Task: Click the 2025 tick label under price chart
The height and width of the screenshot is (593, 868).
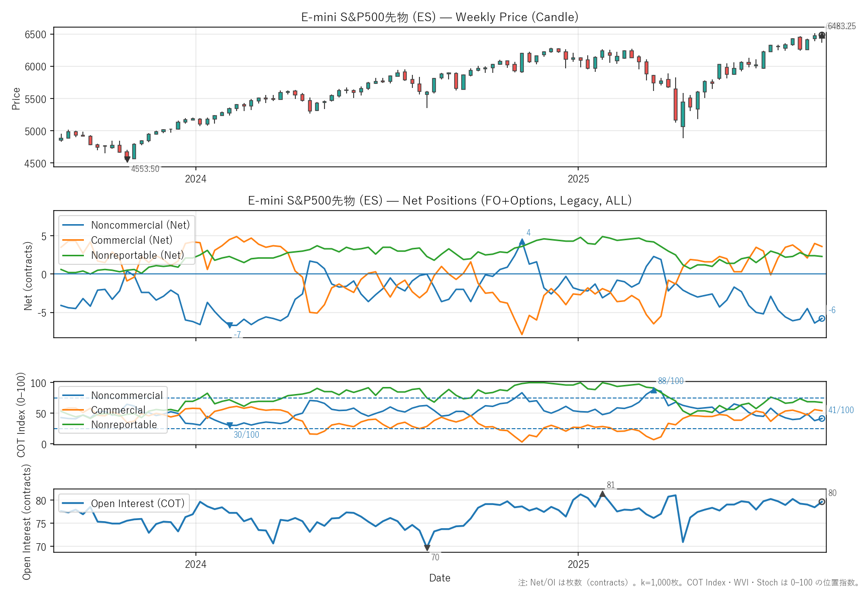Action: tap(578, 179)
